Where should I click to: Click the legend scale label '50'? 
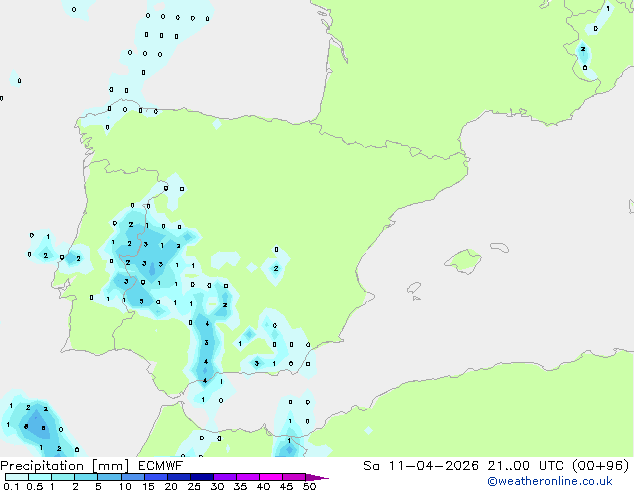[x=309, y=486]
